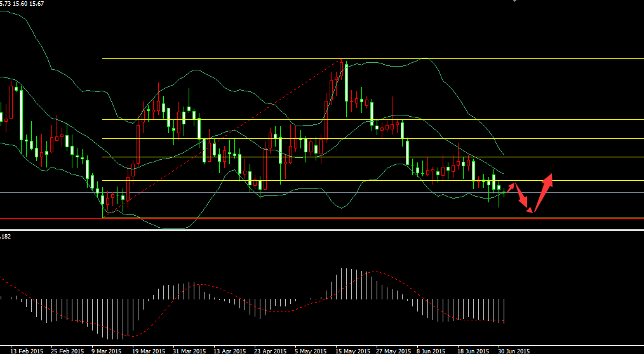This screenshot has height=354, width=644.
Task: Click the 15 May 2015 date label
Action: tap(352, 350)
